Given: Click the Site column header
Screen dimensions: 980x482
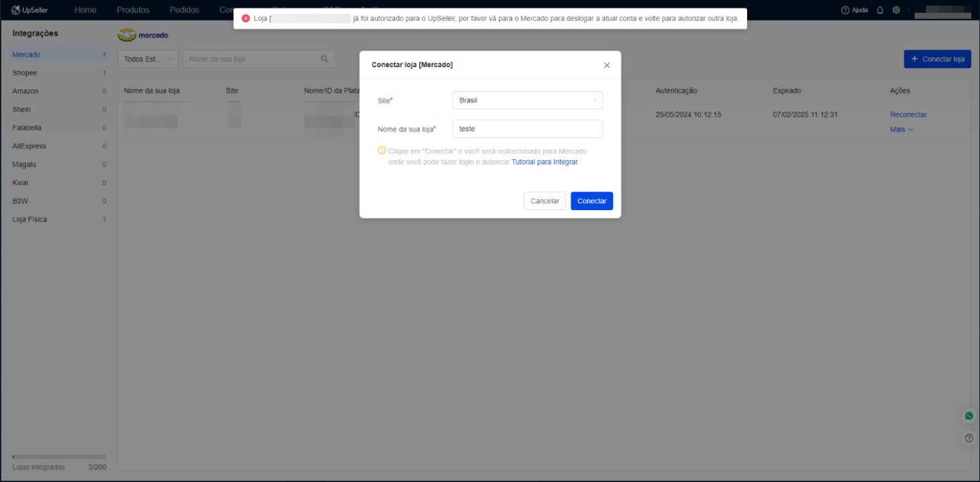Looking at the screenshot, I should [232, 91].
